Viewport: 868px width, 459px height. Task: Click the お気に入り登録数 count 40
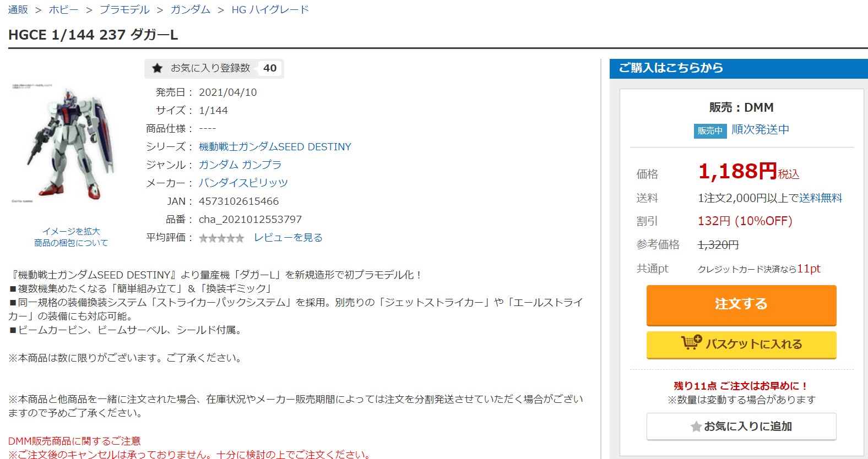point(270,68)
